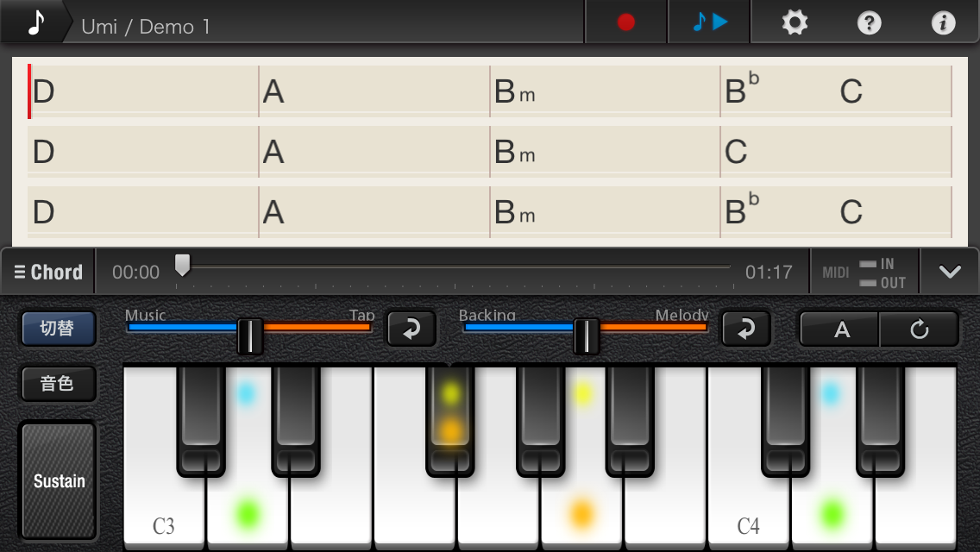This screenshot has height=552, width=980.
Task: Toggle the 切替 switch button
Action: (58, 329)
